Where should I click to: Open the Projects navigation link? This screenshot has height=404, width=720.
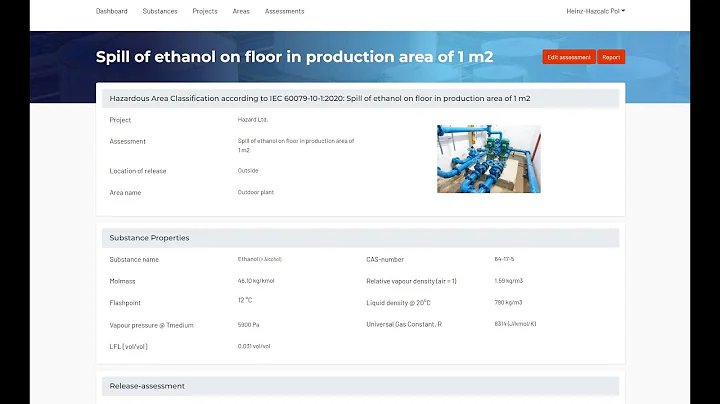(205, 11)
